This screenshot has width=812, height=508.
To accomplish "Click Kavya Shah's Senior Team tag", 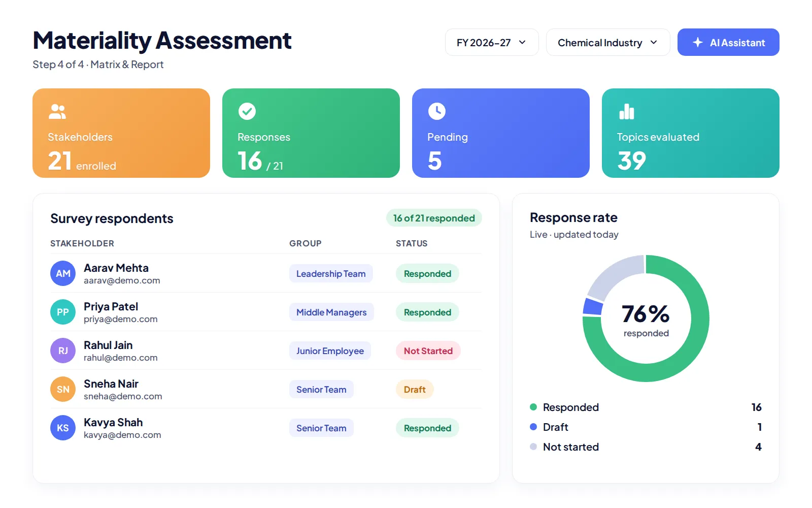I will 321,428.
